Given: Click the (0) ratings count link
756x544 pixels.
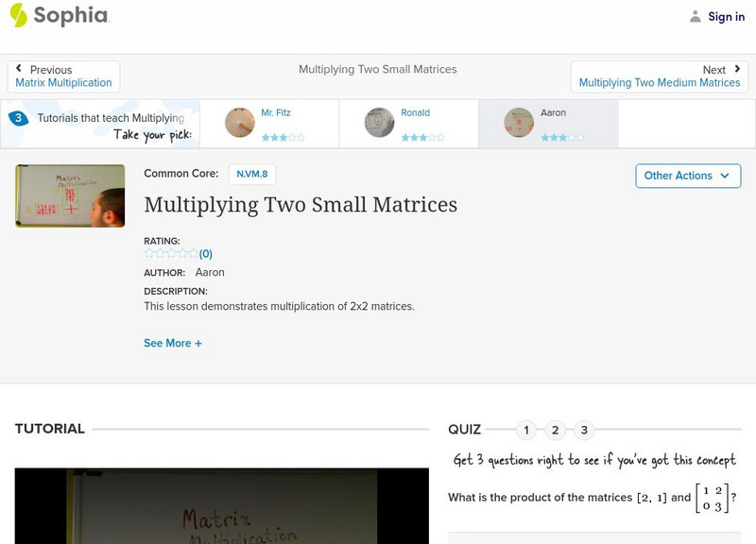Looking at the screenshot, I should (203, 253).
